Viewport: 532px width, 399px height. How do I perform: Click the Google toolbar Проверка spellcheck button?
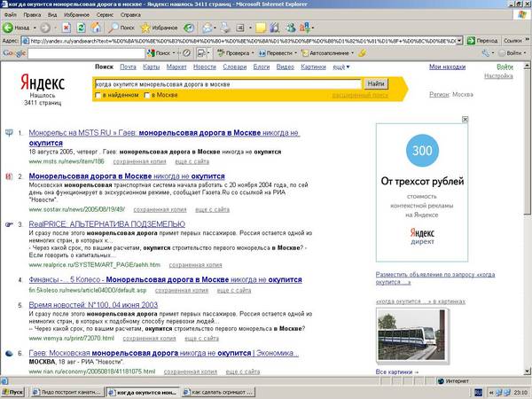(233, 53)
